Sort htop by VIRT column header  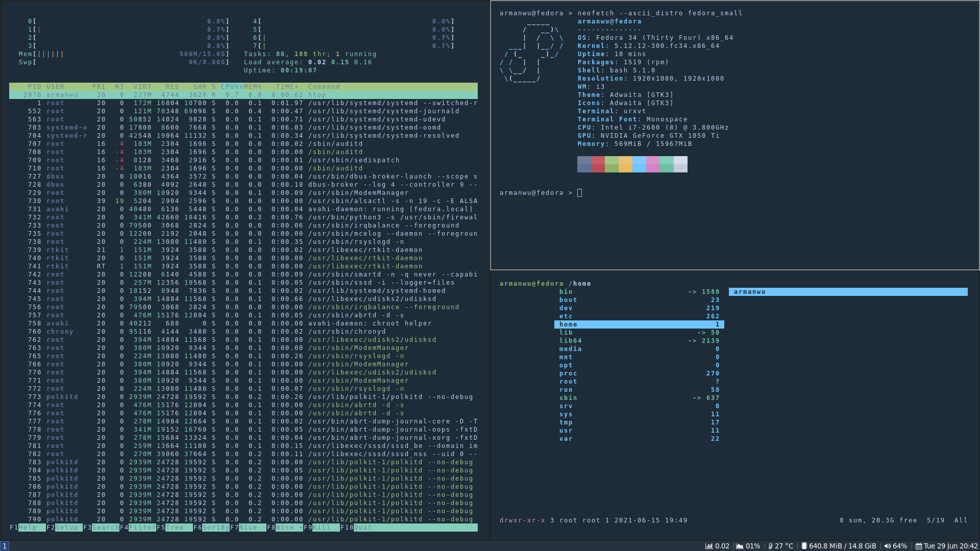142,87
